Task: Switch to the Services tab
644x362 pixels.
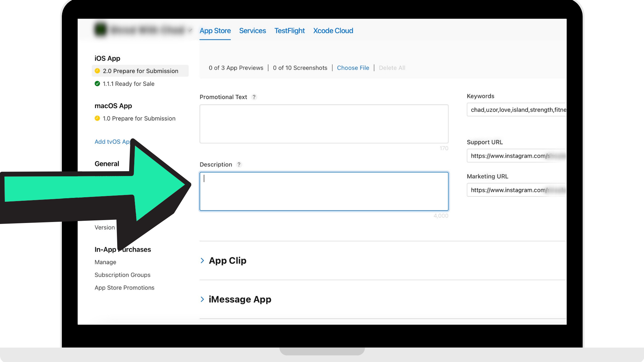Action: point(252,31)
